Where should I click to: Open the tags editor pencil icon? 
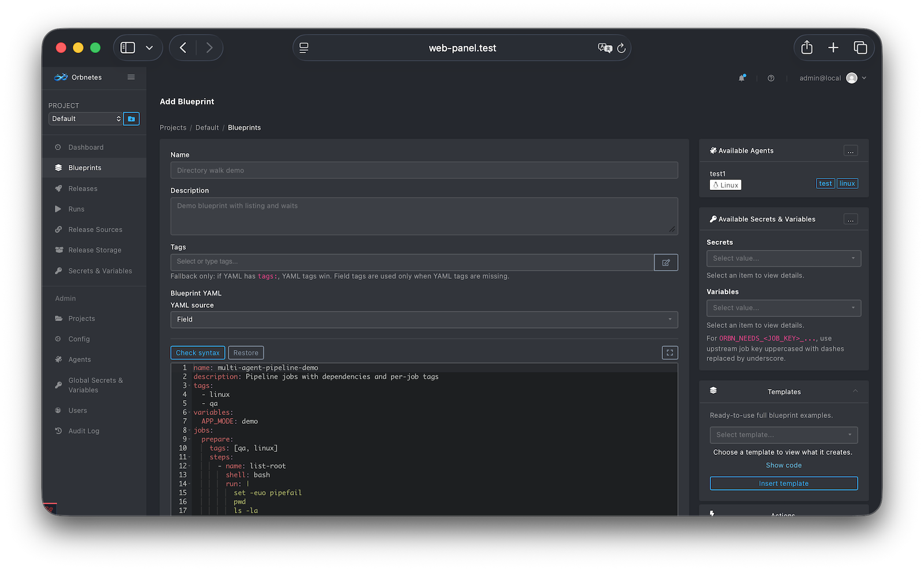click(x=665, y=262)
